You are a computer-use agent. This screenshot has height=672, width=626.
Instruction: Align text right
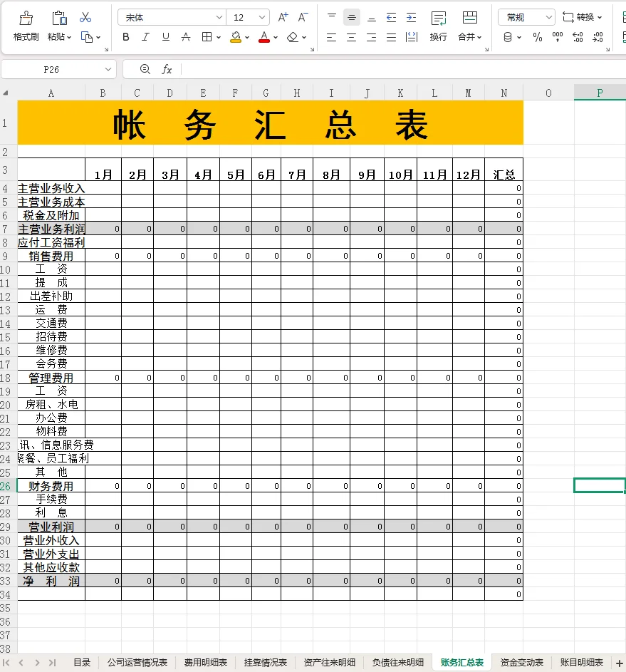click(x=372, y=38)
